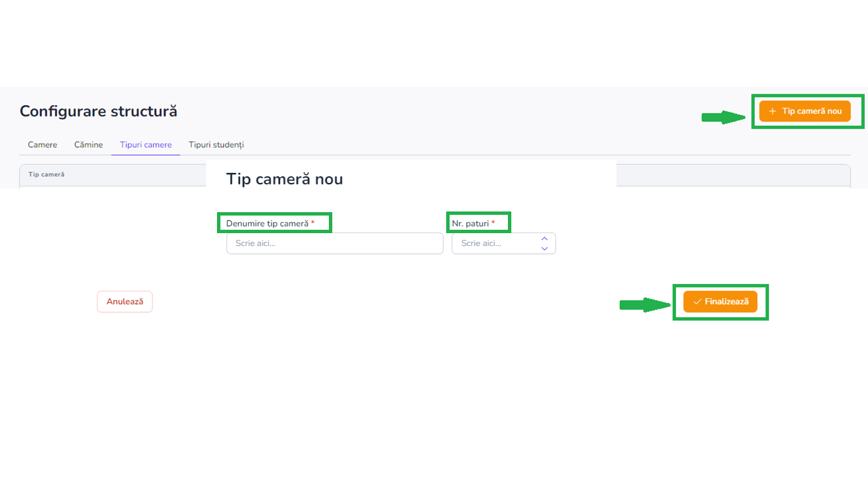Screen dimensions: 868x488
Task: Switch to the Camere tab
Action: pyautogui.click(x=43, y=145)
